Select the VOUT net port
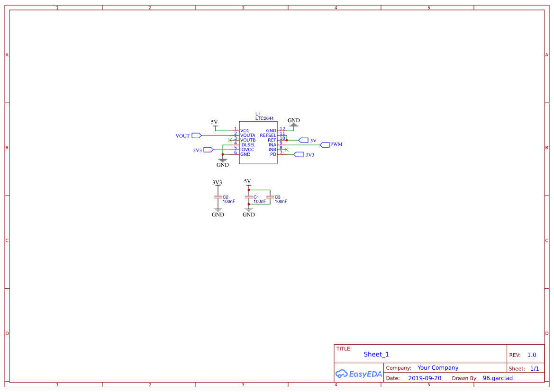 (196, 135)
